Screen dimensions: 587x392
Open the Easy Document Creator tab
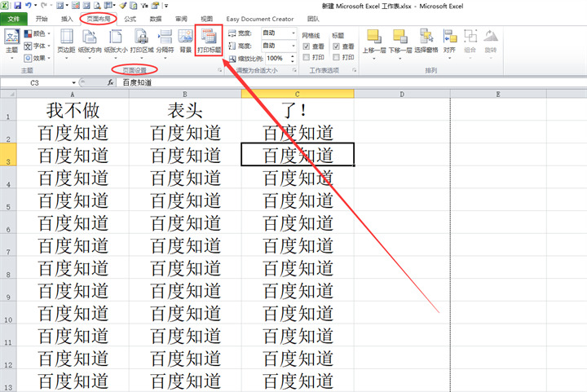pyautogui.click(x=260, y=19)
